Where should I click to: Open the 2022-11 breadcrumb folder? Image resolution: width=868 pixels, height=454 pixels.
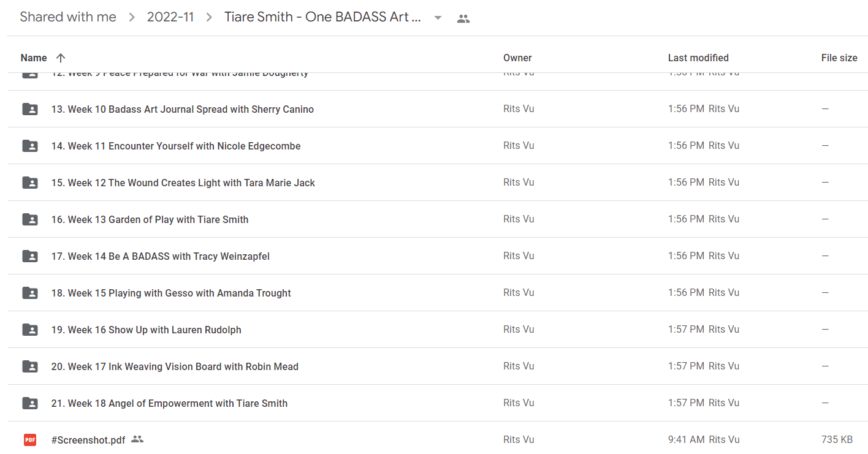tap(170, 17)
